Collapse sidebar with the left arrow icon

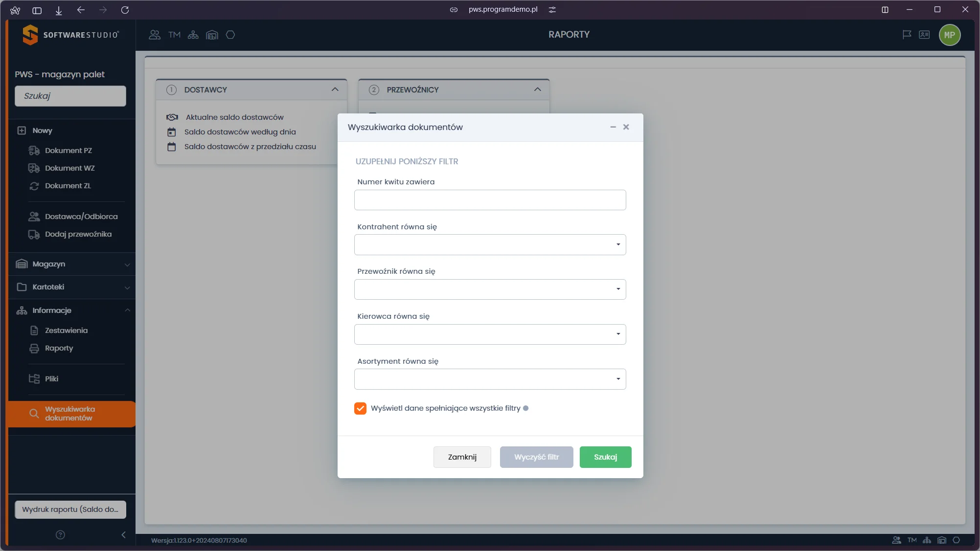[x=123, y=534]
